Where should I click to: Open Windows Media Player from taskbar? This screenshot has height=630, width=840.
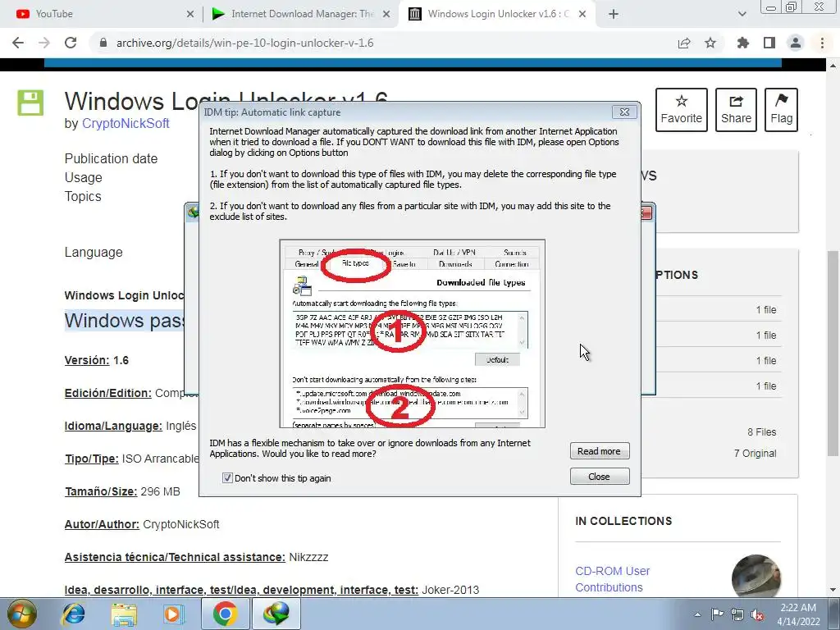click(174, 614)
